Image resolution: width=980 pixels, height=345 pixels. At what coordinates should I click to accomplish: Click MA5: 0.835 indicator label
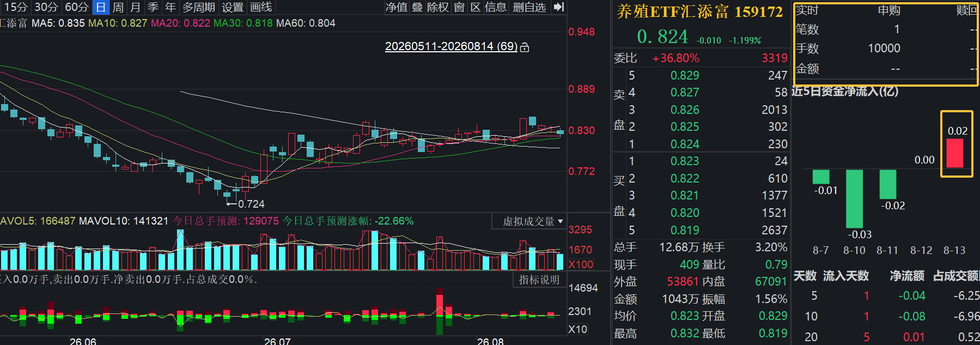tap(58, 23)
